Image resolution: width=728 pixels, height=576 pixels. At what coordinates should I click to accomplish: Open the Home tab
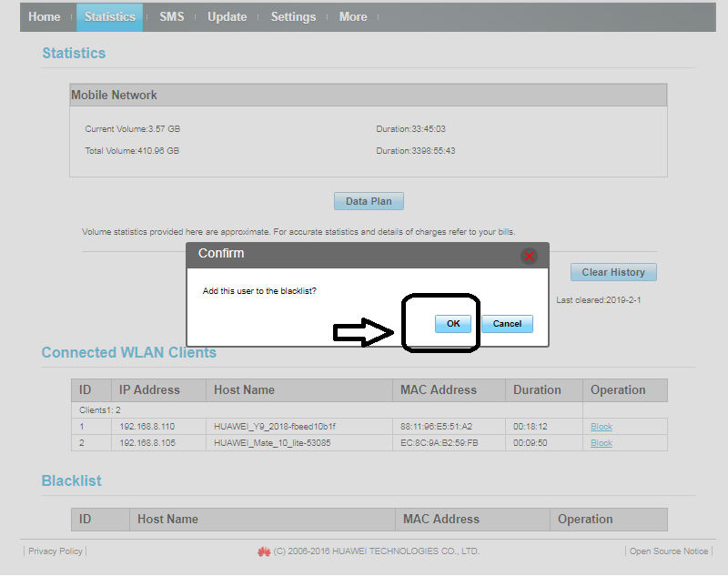click(x=44, y=17)
